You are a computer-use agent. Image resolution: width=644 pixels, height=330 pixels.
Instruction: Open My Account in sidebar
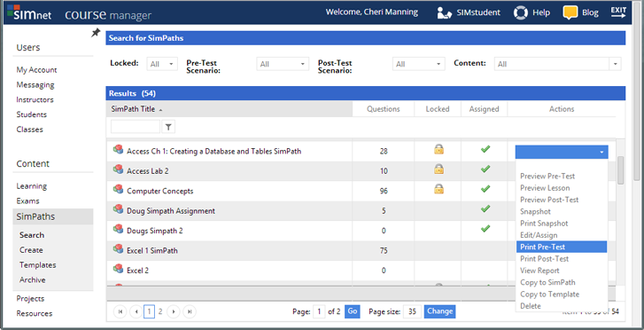tap(36, 70)
